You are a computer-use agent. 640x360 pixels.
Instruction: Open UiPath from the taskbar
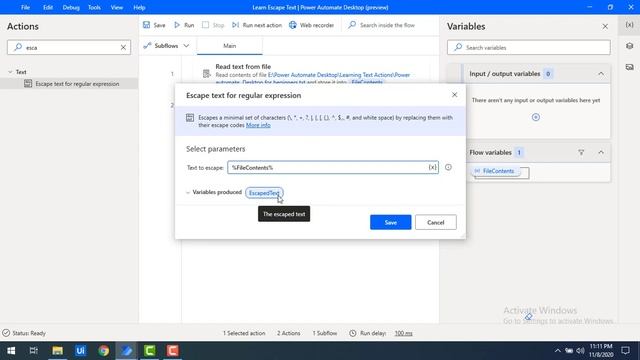point(80,351)
